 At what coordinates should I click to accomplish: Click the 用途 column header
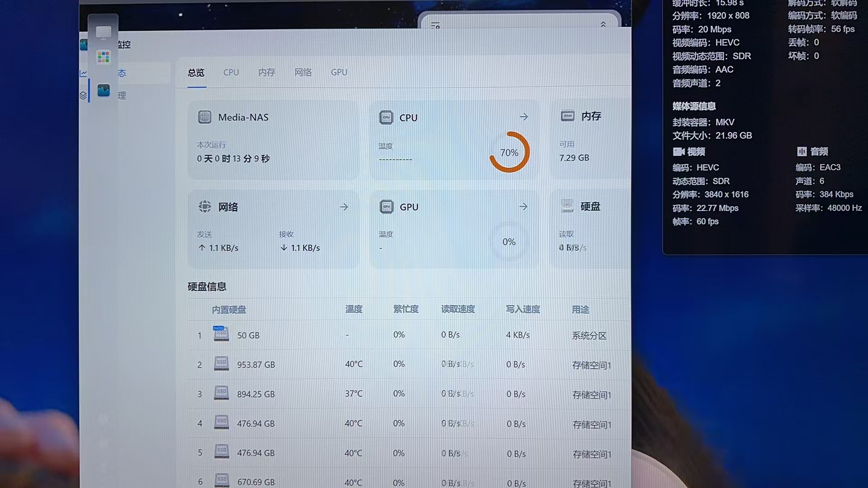[x=580, y=310]
